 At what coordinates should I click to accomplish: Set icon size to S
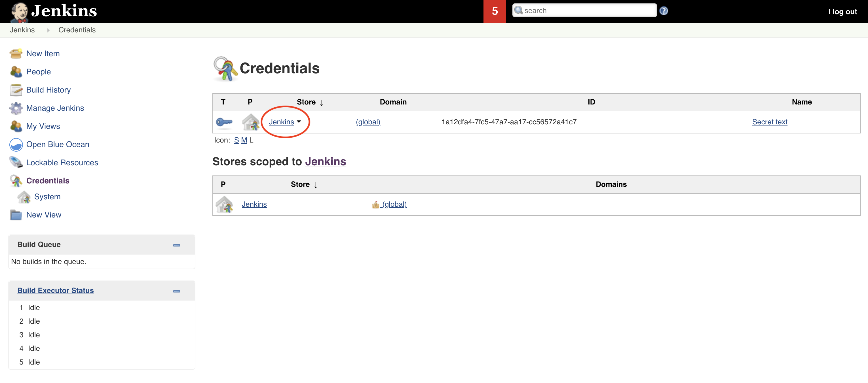236,140
